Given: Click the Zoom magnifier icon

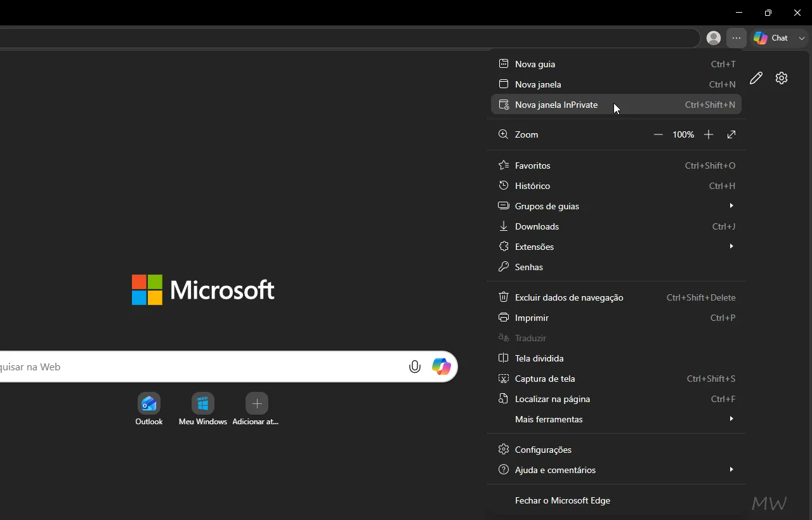Looking at the screenshot, I should [x=504, y=134].
